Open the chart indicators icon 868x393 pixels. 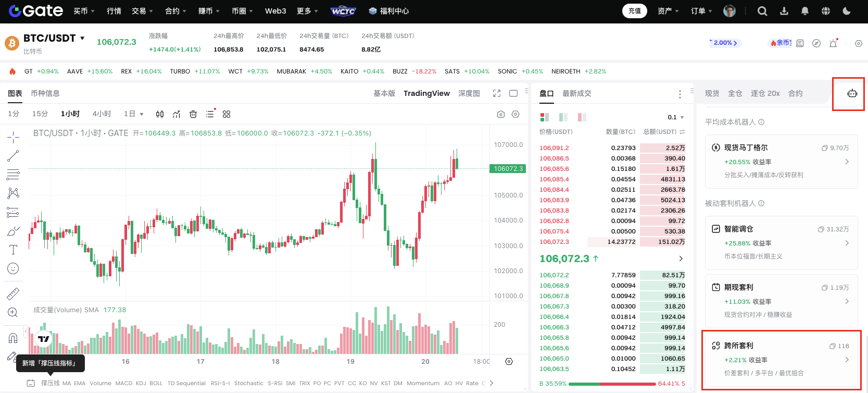pos(177,114)
